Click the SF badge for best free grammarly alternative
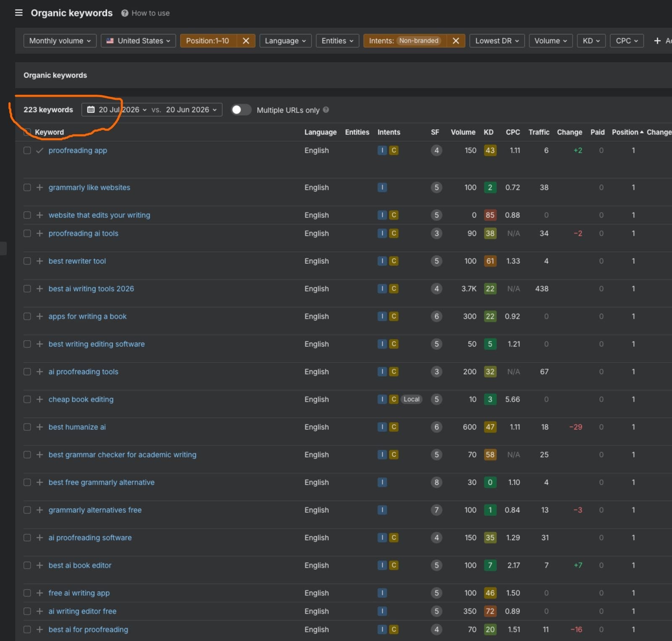 point(436,482)
